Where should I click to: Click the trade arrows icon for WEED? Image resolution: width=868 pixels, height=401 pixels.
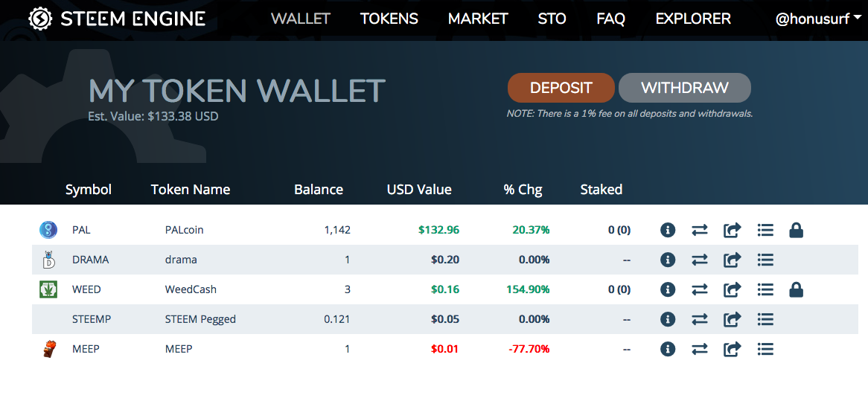point(700,289)
